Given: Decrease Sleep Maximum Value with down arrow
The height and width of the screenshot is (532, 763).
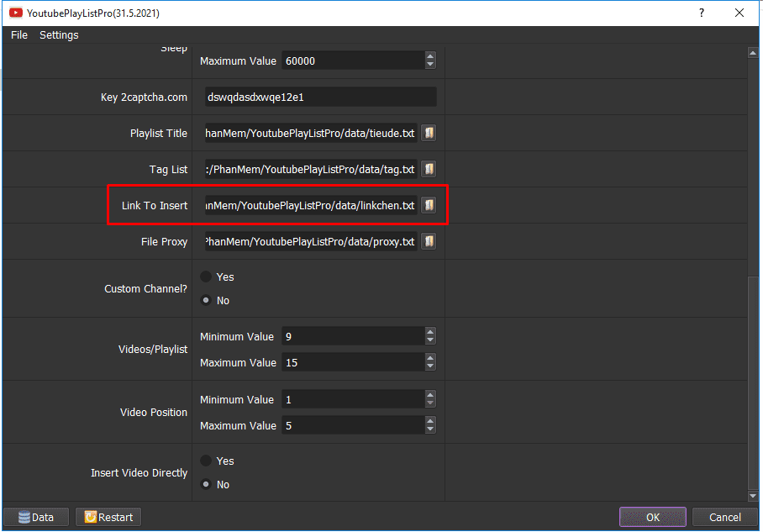Looking at the screenshot, I should pos(429,65).
